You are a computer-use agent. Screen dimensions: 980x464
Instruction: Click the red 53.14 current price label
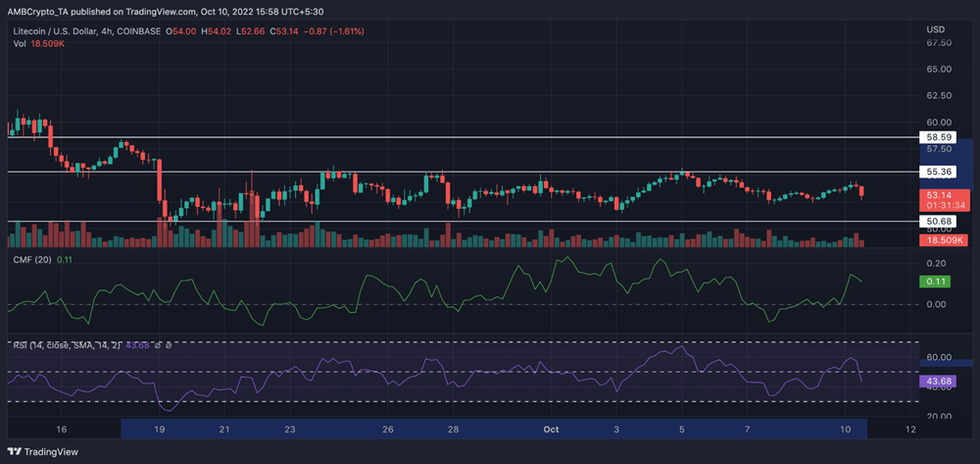point(945,199)
